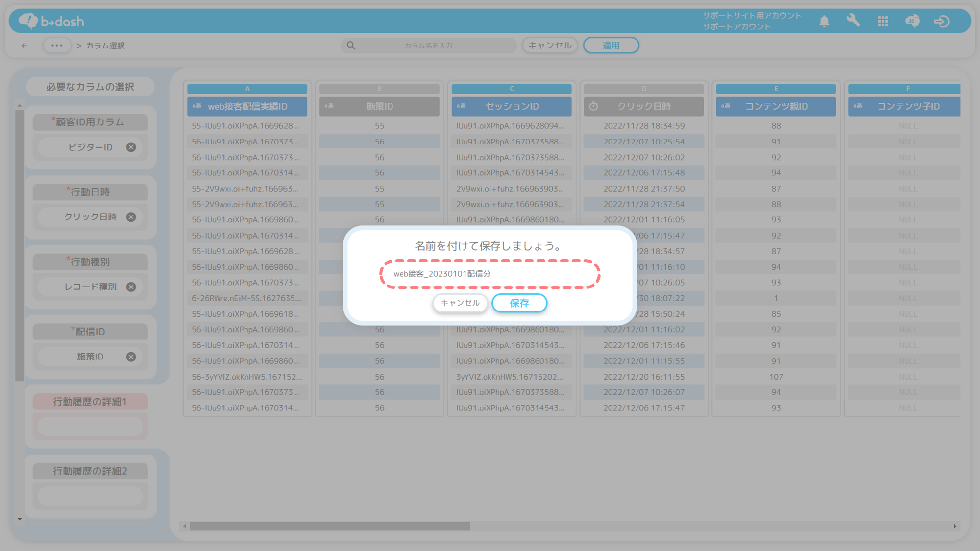The width and height of the screenshot is (980, 551).
Task: Select the コンテンツ親ID column header
Action: point(776,106)
